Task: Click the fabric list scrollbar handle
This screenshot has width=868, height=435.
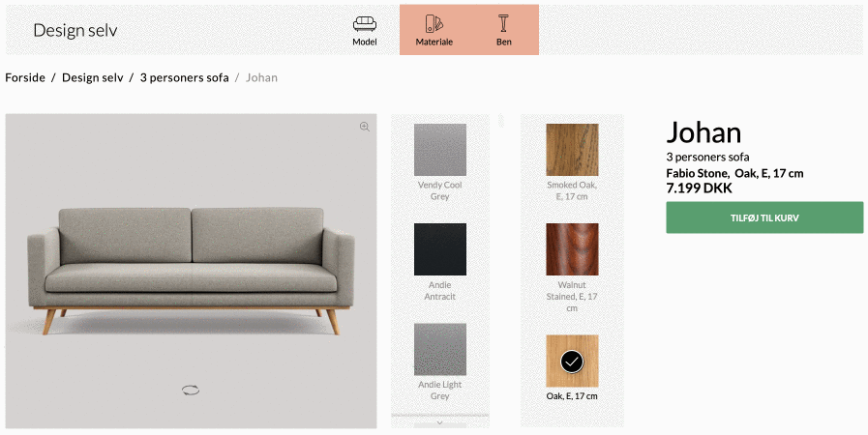Action: pos(500,120)
